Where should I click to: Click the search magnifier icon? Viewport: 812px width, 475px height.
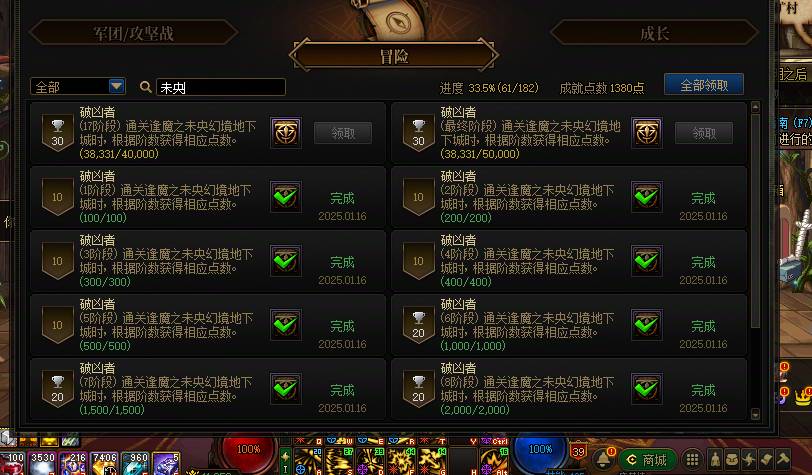146,87
